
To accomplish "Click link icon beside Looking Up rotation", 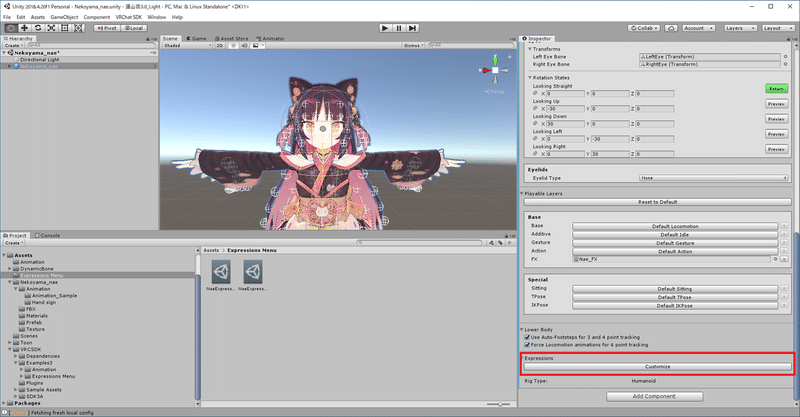I will (535, 108).
